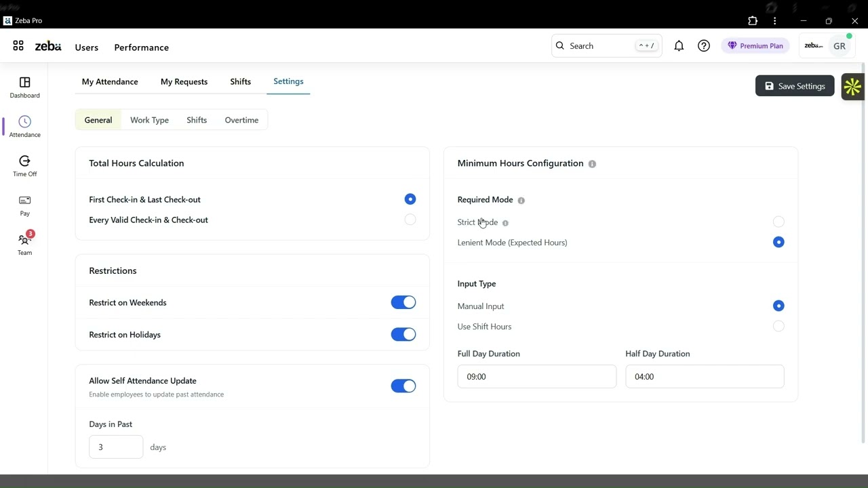868x488 pixels.
Task: Click the Restrictions heading
Action: click(x=113, y=271)
